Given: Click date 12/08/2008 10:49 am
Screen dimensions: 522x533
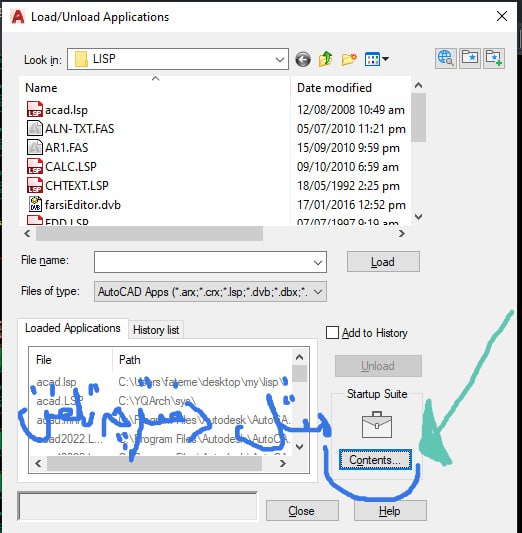Looking at the screenshot, I should (351, 110).
